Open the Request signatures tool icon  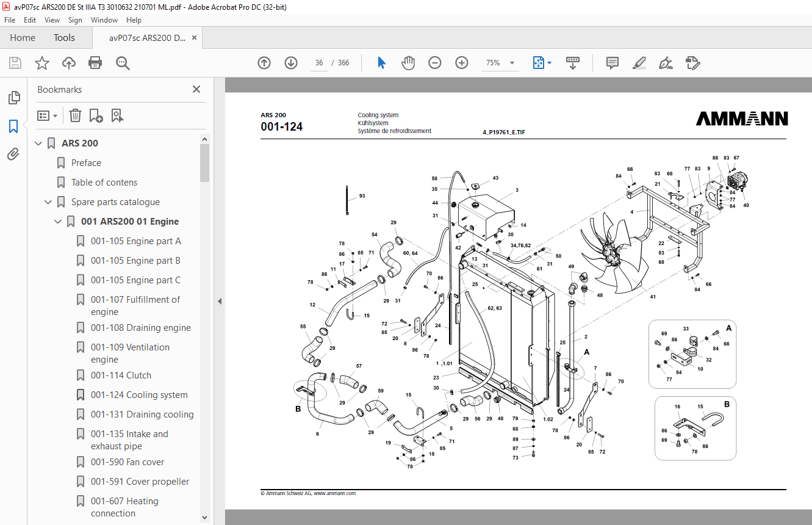pos(692,63)
